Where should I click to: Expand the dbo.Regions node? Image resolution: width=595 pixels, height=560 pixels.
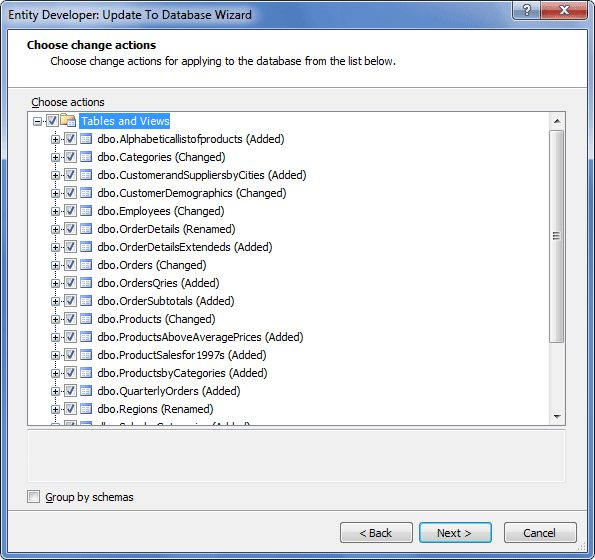[55, 409]
